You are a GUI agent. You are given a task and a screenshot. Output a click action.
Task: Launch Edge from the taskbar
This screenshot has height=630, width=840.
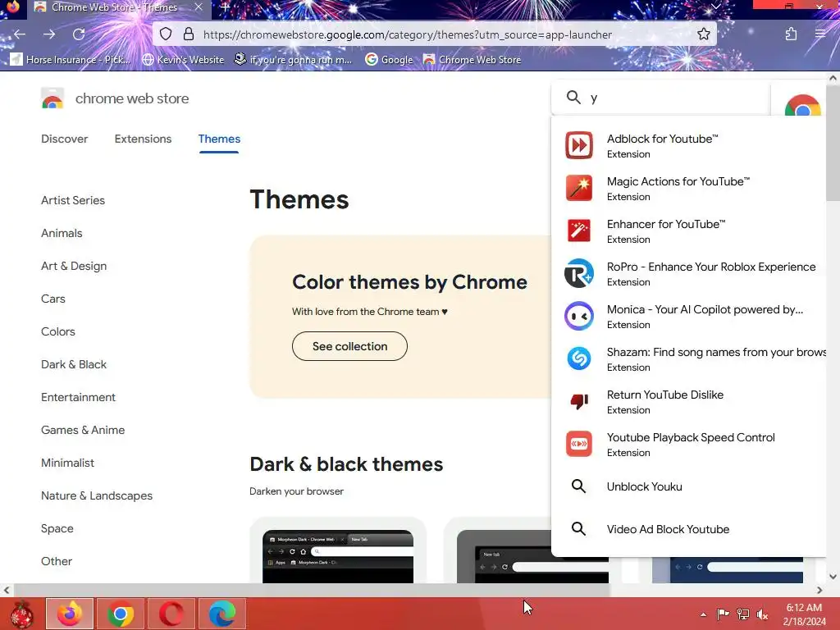coord(222,614)
